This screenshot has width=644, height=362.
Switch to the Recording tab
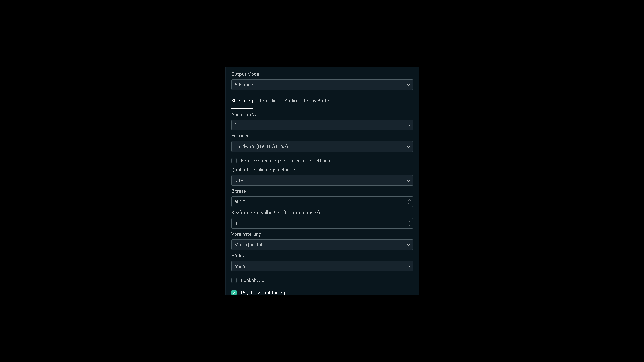pos(269,101)
